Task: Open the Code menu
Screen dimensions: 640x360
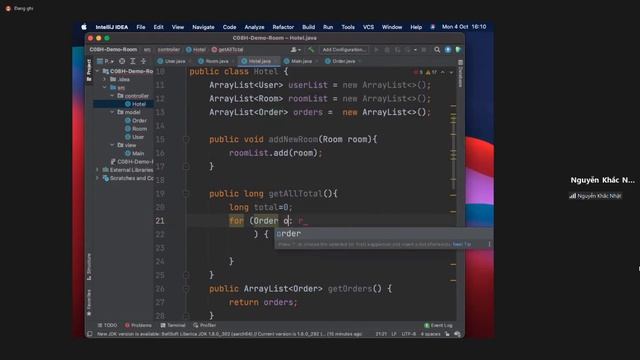Action: [229, 27]
